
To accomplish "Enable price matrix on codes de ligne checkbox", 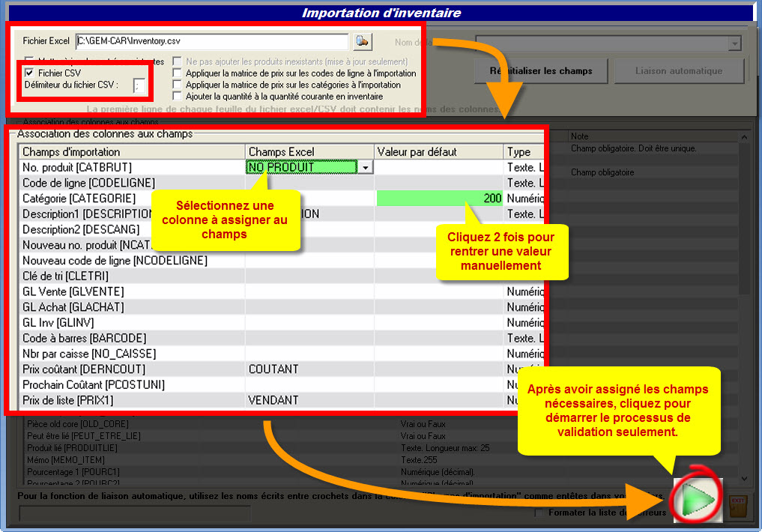I will [178, 73].
